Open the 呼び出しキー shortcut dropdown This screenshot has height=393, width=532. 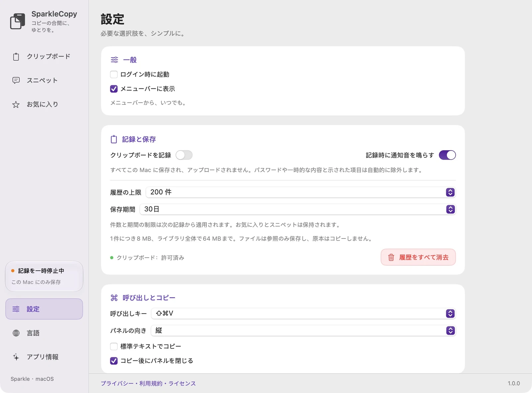coord(303,314)
